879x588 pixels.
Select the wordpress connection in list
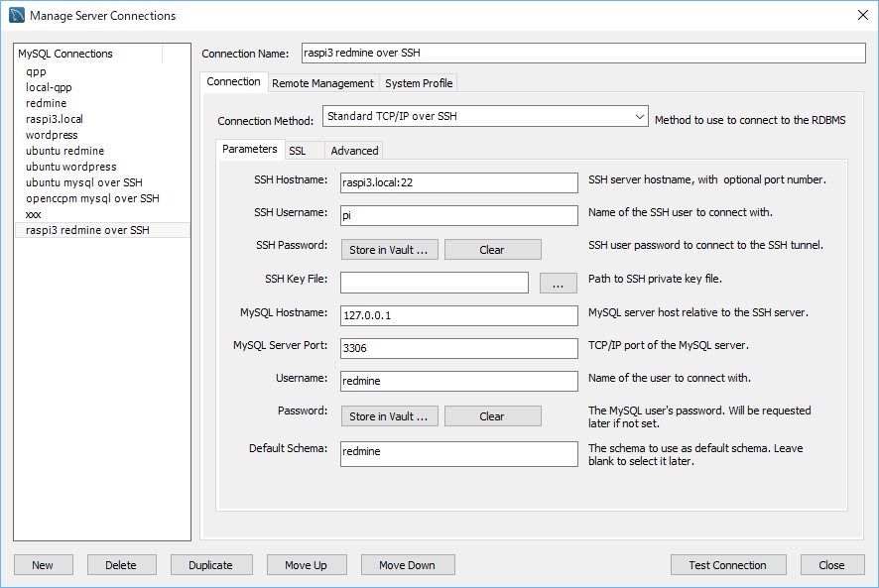tap(52, 135)
